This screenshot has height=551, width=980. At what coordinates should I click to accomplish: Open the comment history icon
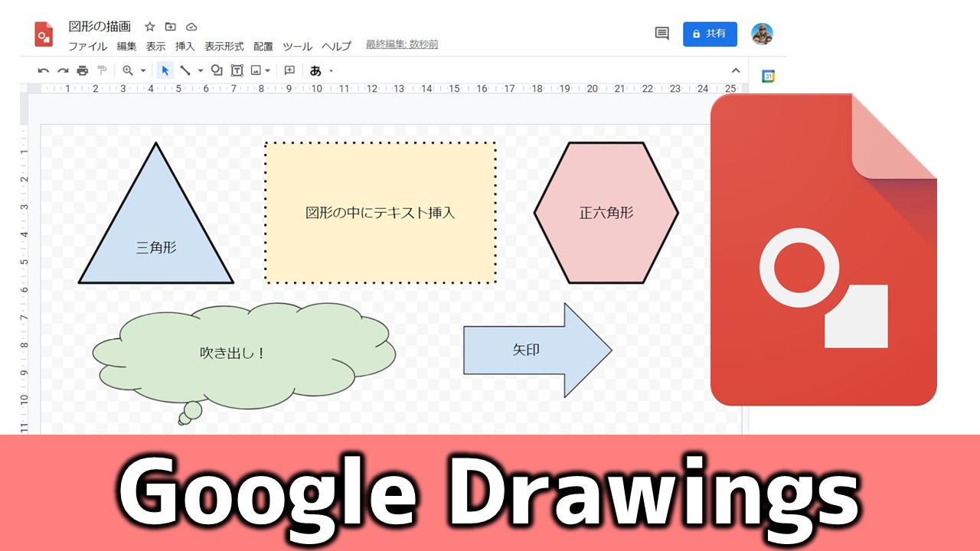[x=662, y=34]
